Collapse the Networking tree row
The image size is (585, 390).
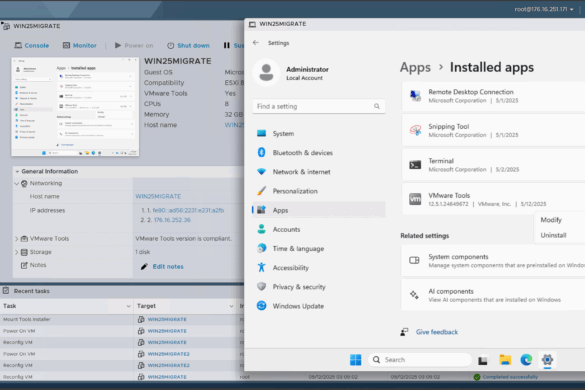click(16, 183)
